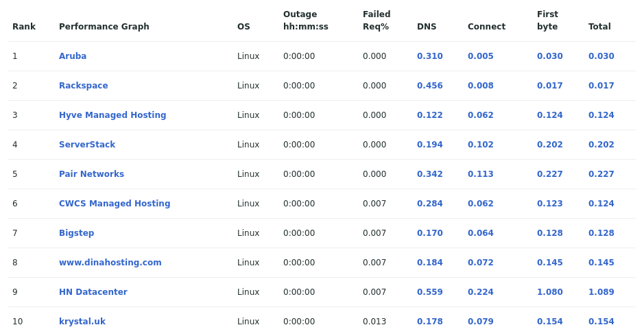This screenshot has width=644, height=336.
Task: Click krystal.uk's Connect value 0.079
Action: (481, 321)
